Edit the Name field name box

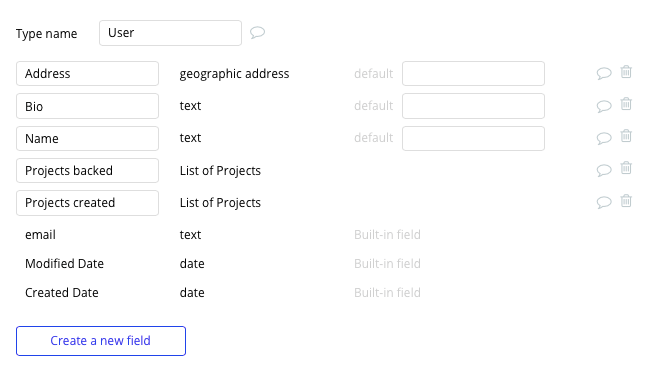point(87,138)
